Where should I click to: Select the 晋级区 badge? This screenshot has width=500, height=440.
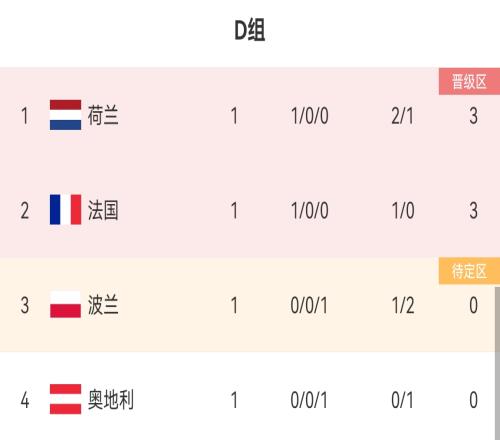coord(469,81)
